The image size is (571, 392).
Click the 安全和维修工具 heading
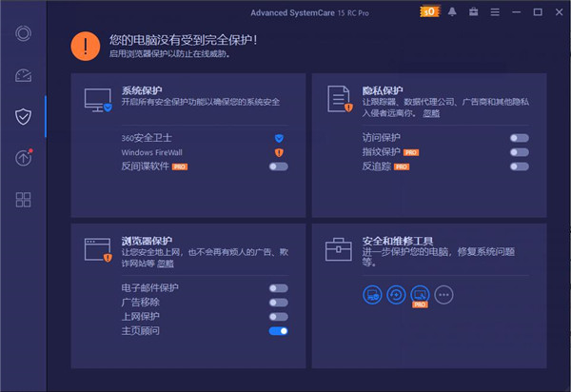(398, 241)
